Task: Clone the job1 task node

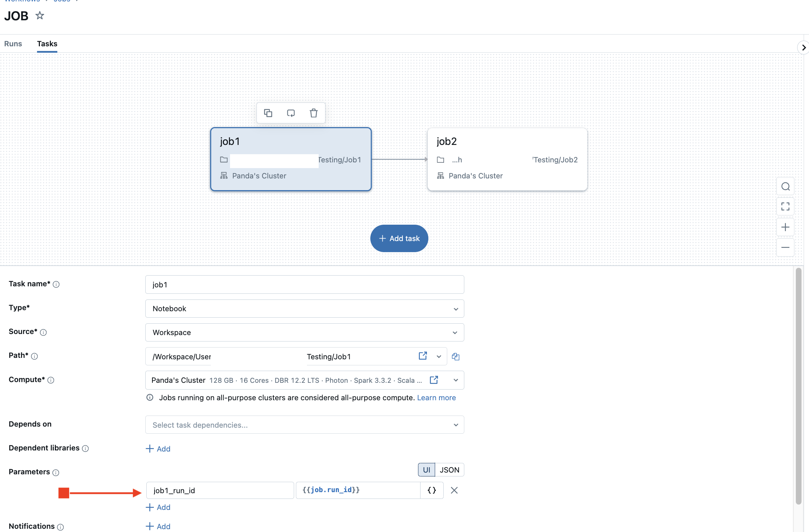Action: click(268, 113)
